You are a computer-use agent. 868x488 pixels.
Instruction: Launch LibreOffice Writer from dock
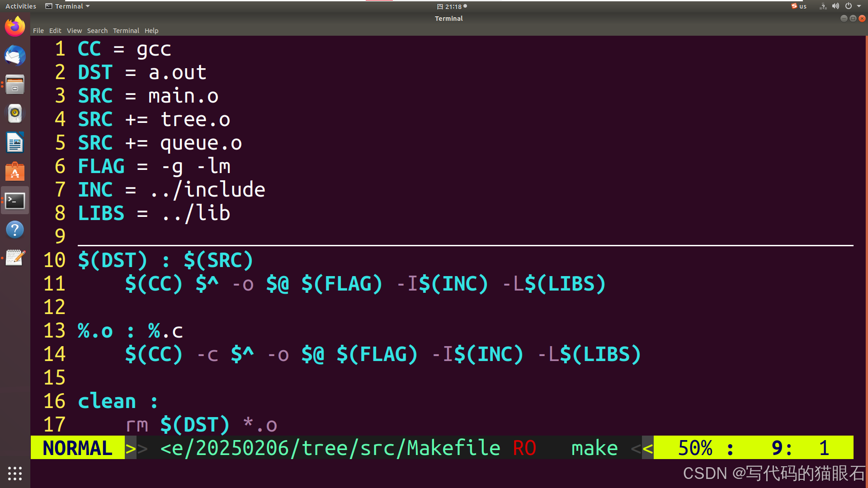click(15, 143)
